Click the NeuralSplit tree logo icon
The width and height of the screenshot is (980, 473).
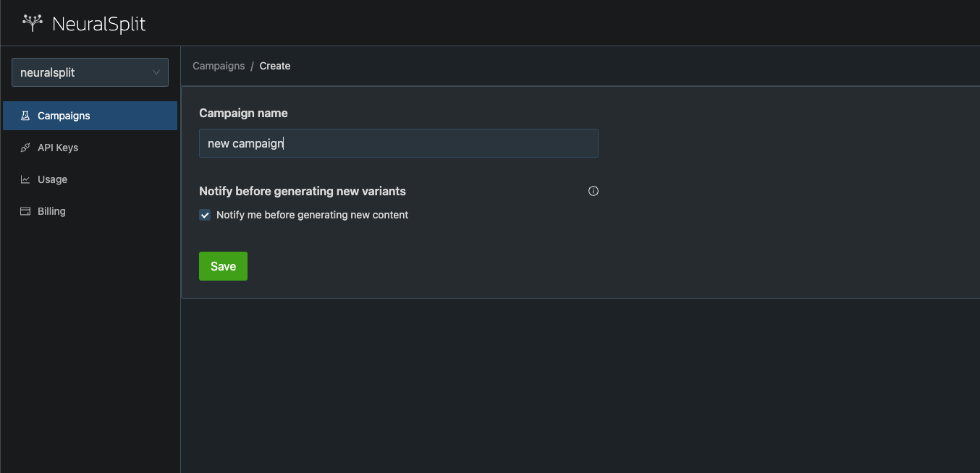(33, 23)
